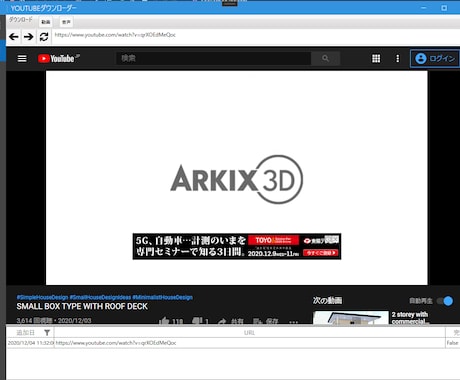Go back with the left arrow button
The height and width of the screenshot is (380, 460).
click(x=14, y=36)
